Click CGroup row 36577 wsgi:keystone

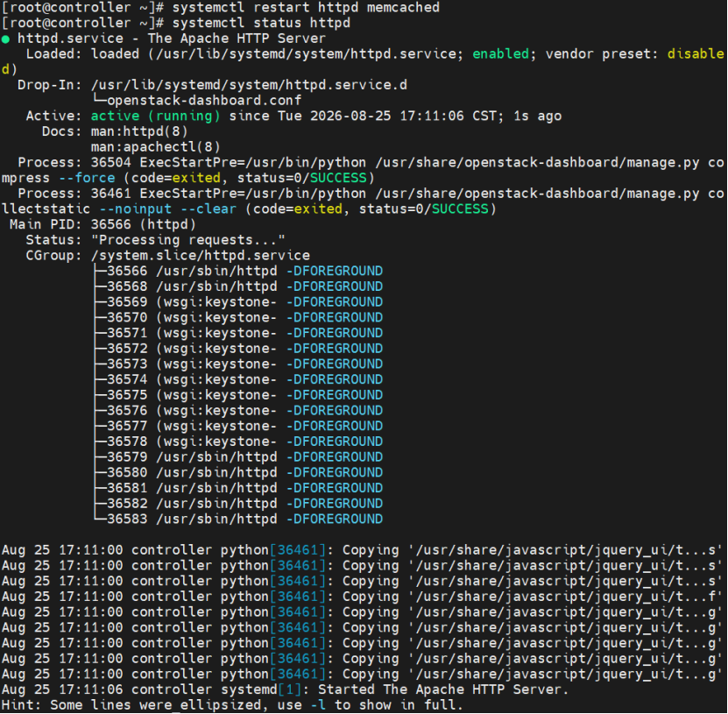[x=238, y=426]
